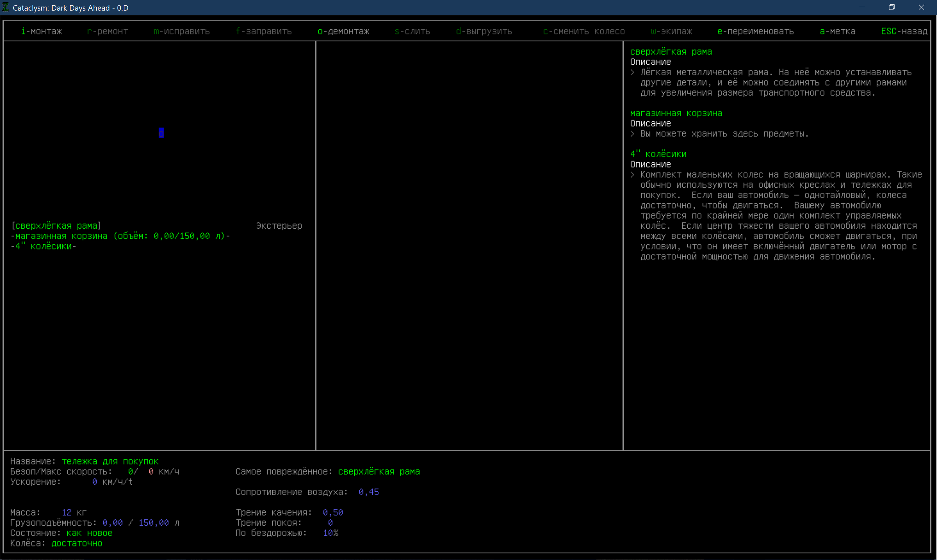Expand the 4" колёсики description arrow
937x560 pixels.
coord(632,175)
